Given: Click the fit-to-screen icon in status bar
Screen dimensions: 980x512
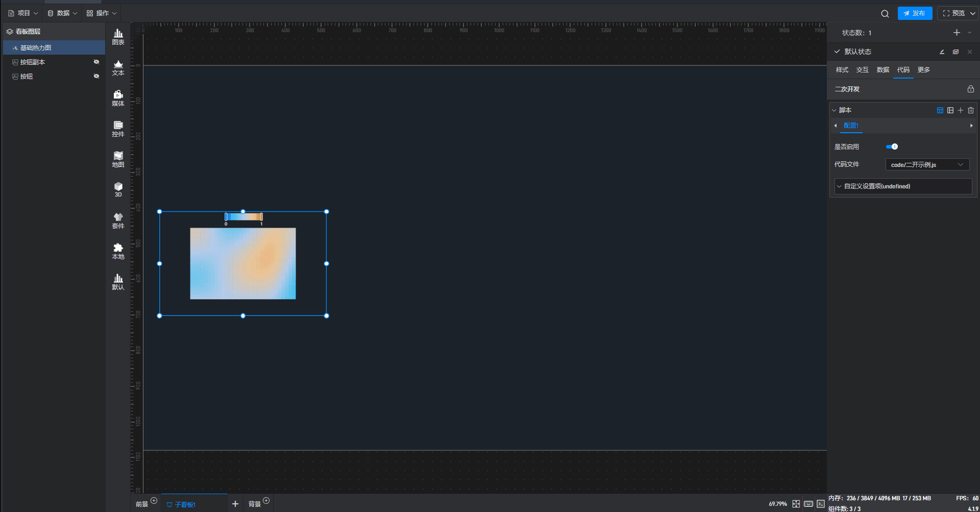Looking at the screenshot, I should tap(796, 504).
